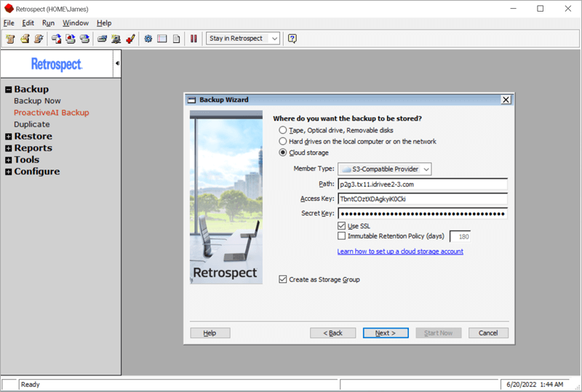582x392 pixels.
Task: Expand the Reports section in the sidebar
Action: click(x=8, y=148)
